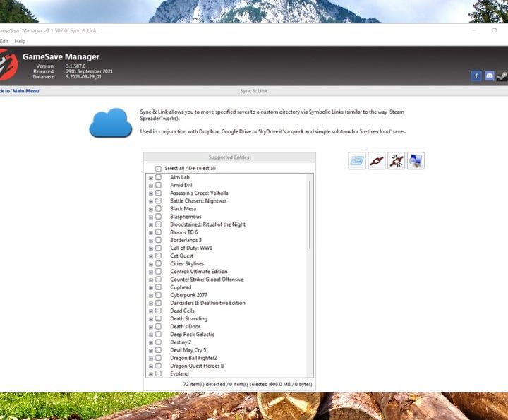Expand the Dead Cells entry

[x=151, y=311]
